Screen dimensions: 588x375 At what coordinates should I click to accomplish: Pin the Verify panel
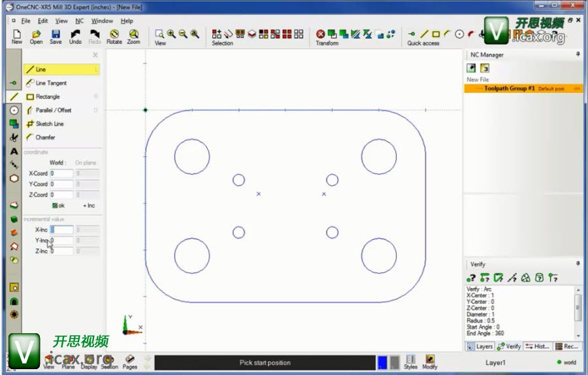click(x=578, y=264)
